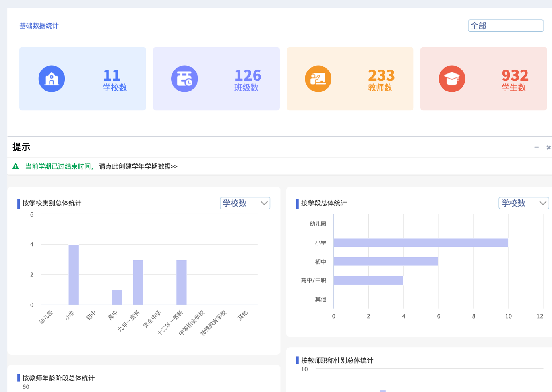
Task: Click the 当前学期已过结束时间 warning text
Action: click(x=59, y=166)
